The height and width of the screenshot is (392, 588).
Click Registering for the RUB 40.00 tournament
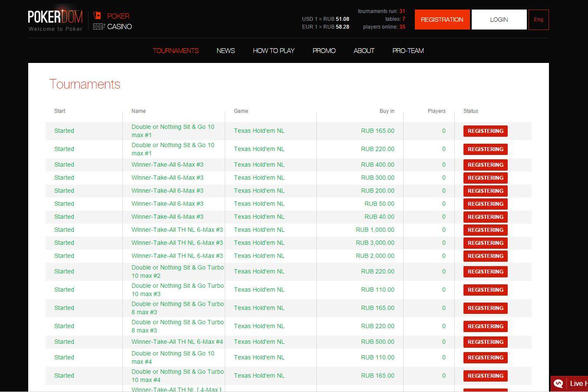(485, 217)
